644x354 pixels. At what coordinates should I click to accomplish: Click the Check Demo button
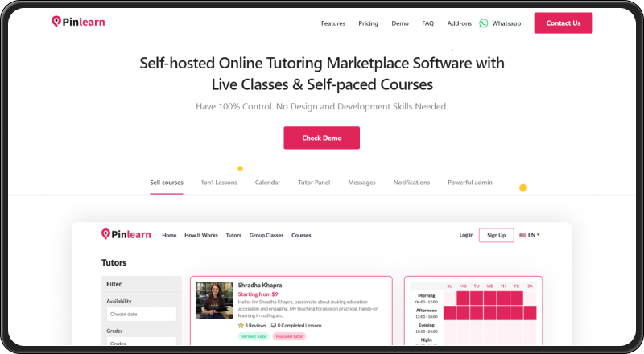click(x=321, y=138)
